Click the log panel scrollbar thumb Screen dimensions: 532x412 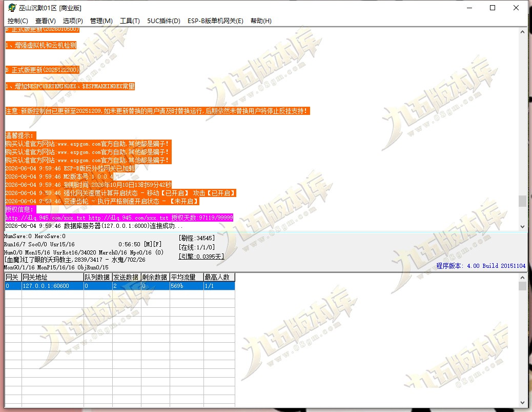click(522, 201)
